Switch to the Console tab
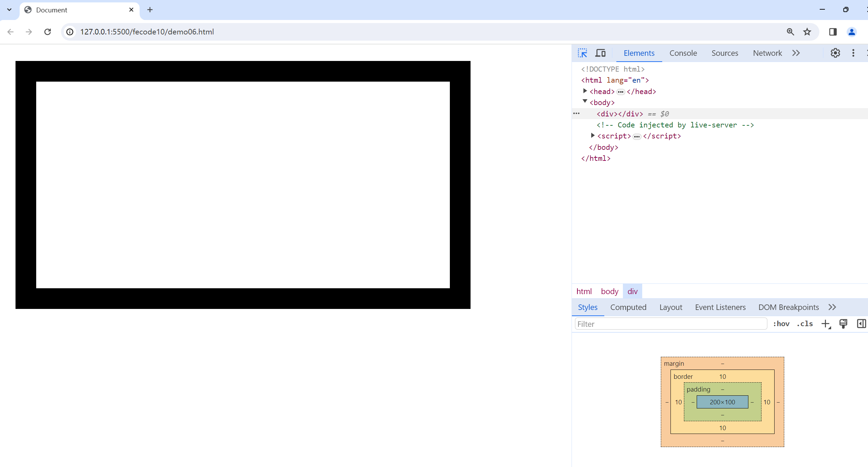Image resolution: width=868 pixels, height=467 pixels. [x=683, y=53]
